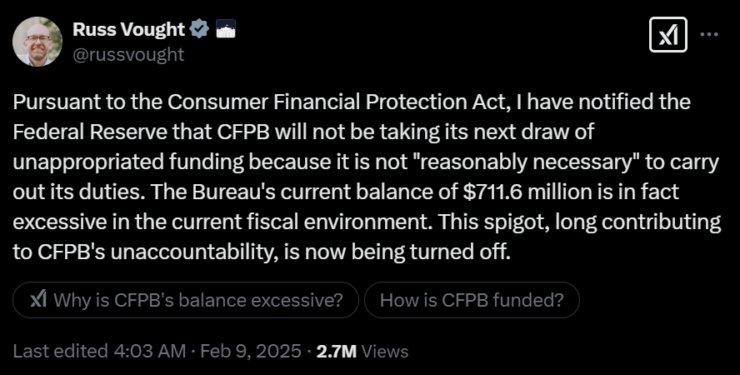View edit history via "Last edited"
This screenshot has width=740, height=375.
point(60,351)
